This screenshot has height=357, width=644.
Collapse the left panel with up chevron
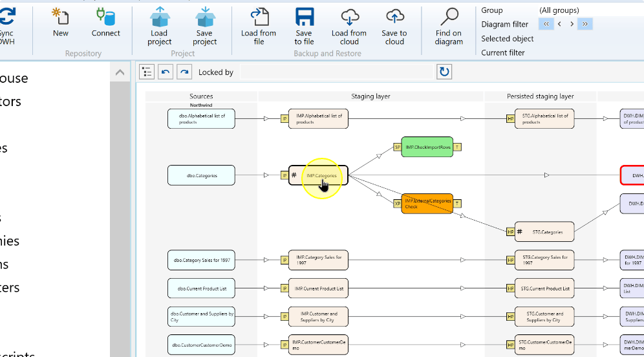pyautogui.click(x=120, y=72)
